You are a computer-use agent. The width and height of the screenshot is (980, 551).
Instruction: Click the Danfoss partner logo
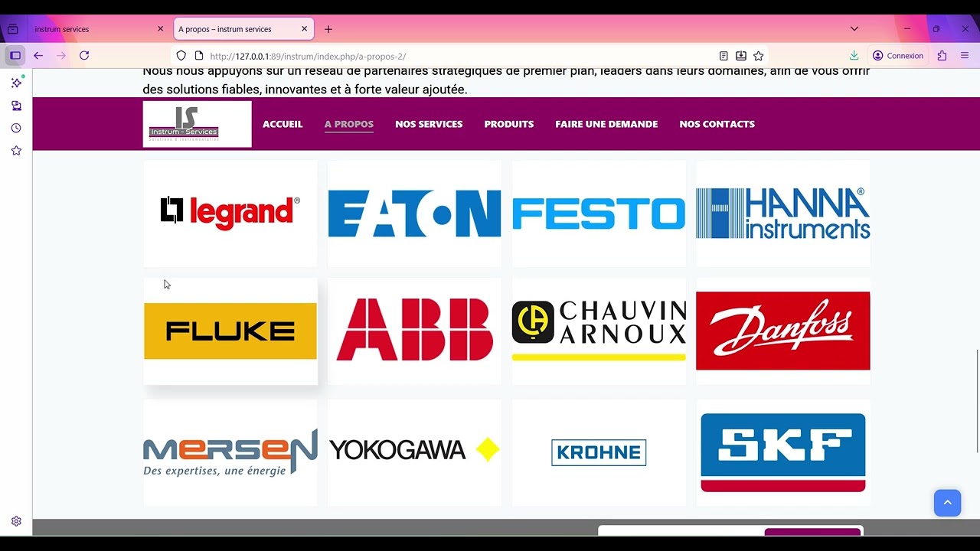[783, 331]
